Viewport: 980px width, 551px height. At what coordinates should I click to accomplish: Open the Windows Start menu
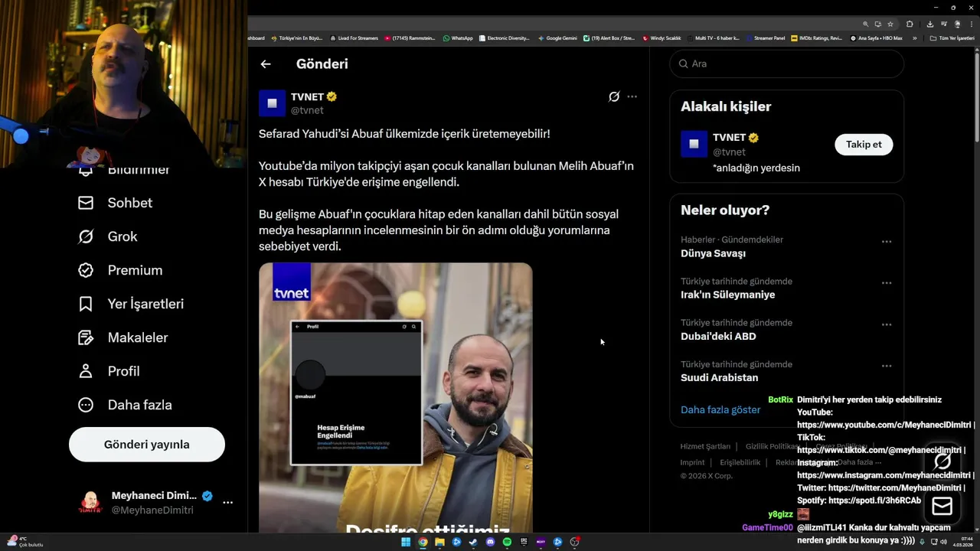[x=406, y=542]
